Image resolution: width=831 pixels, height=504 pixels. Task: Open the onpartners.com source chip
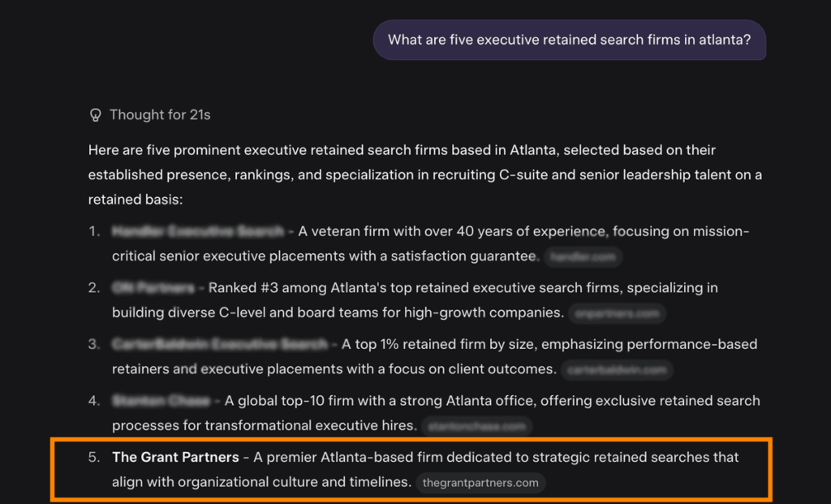pyautogui.click(x=617, y=313)
